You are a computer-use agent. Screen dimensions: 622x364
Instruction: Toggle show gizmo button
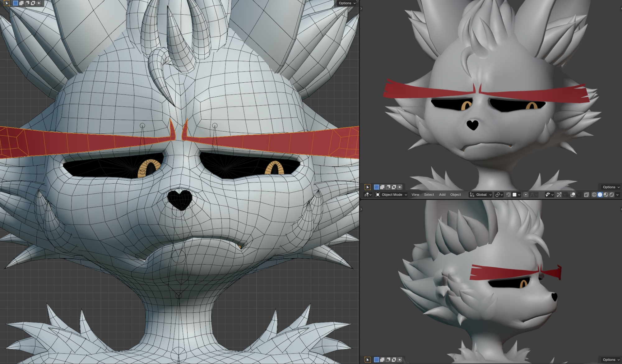click(559, 195)
